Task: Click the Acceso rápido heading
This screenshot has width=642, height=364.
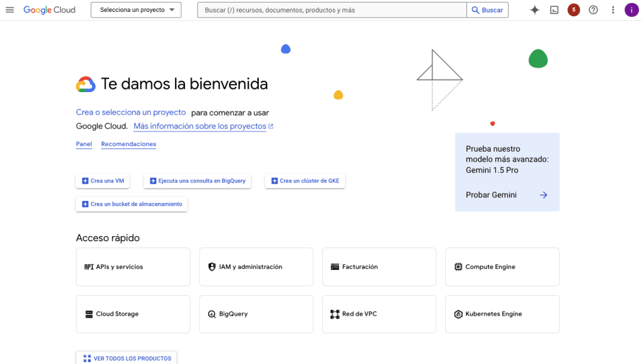Action: tap(108, 238)
